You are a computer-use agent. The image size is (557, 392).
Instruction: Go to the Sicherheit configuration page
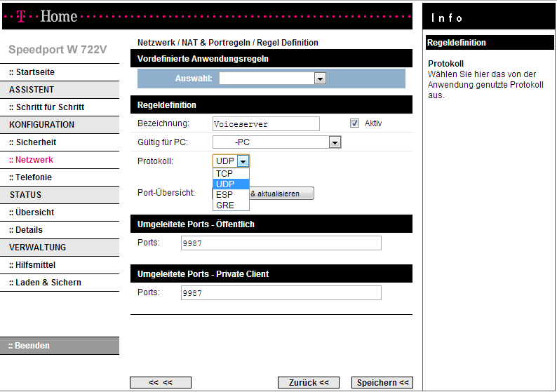click(x=33, y=142)
